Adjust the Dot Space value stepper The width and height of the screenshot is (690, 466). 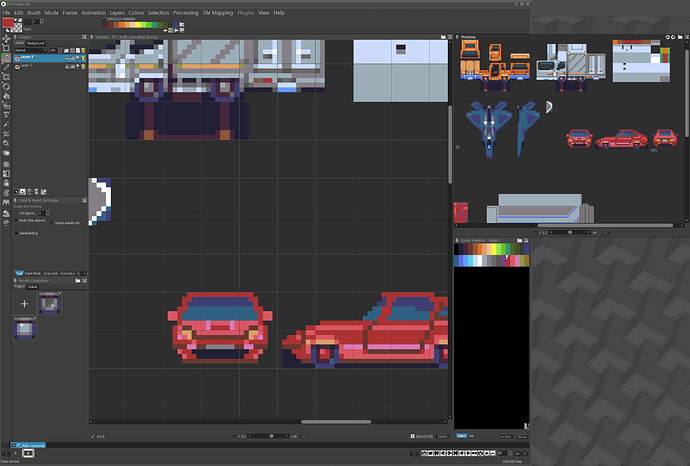(x=48, y=213)
